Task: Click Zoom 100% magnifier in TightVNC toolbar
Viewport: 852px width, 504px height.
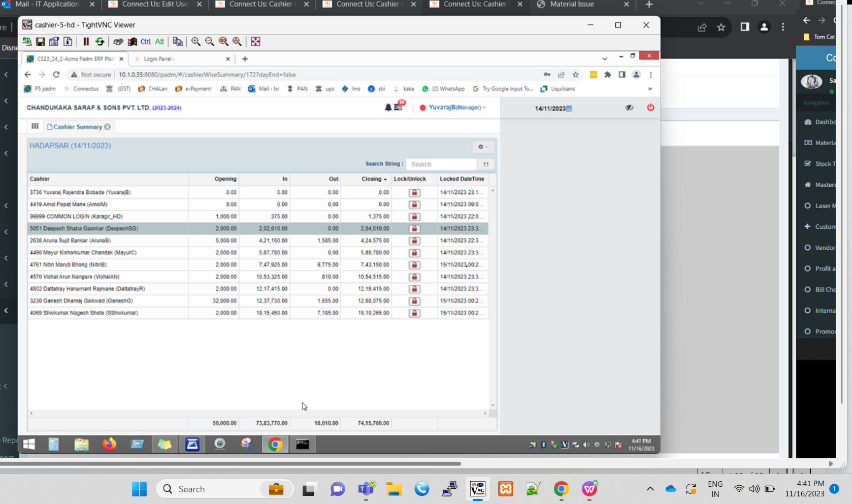Action: (223, 42)
